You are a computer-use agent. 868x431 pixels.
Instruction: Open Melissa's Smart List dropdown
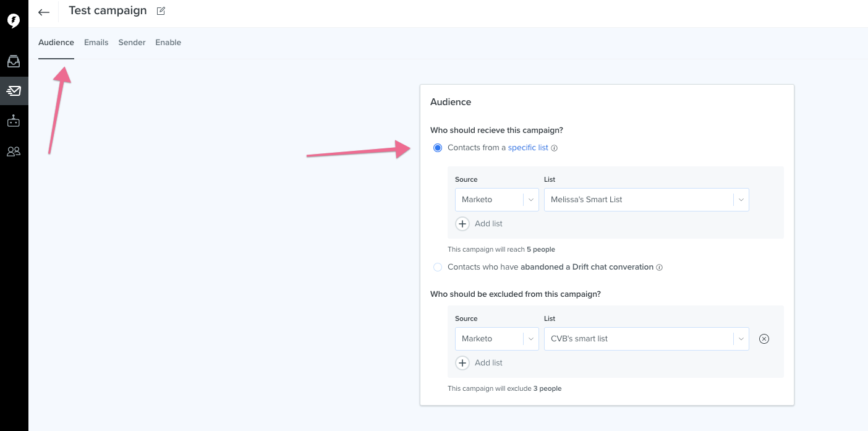pos(647,200)
